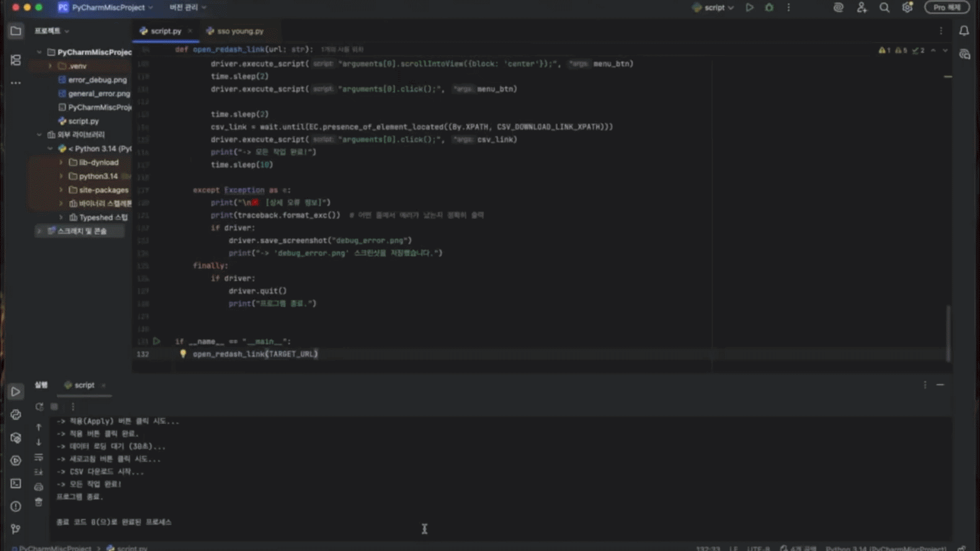Open the Python Packages tool window

16,438
